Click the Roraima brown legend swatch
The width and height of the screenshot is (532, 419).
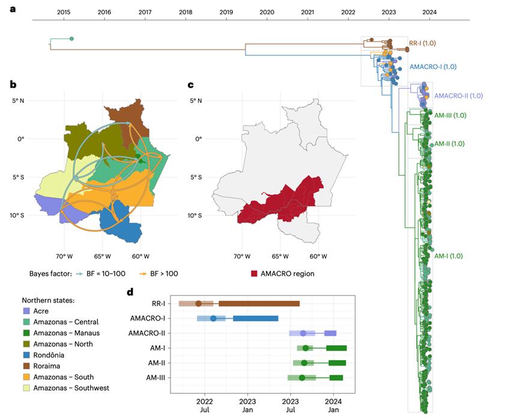click(x=26, y=366)
